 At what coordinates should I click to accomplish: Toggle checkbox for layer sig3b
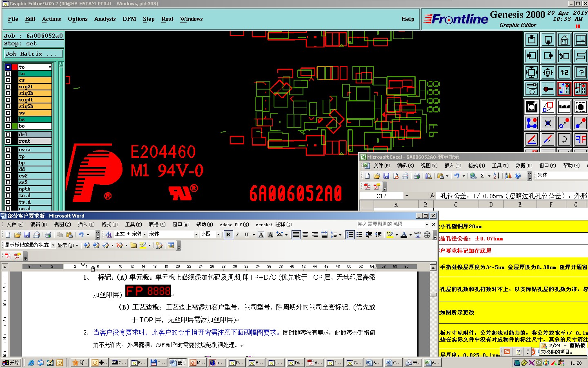[8, 93]
